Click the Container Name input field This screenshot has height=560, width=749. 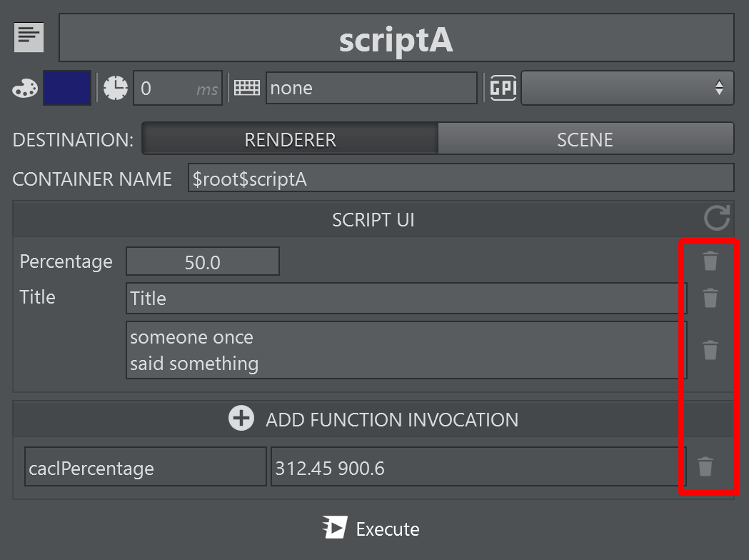[x=461, y=179]
